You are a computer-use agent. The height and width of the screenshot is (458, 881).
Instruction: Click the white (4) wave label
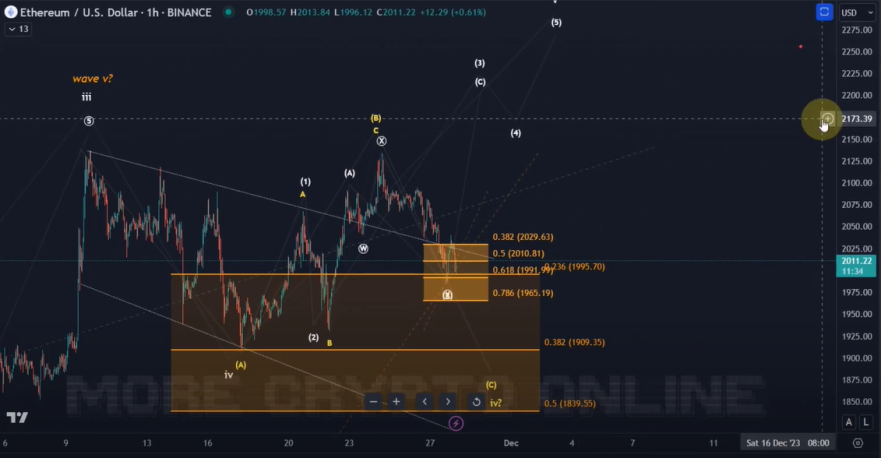coord(516,133)
